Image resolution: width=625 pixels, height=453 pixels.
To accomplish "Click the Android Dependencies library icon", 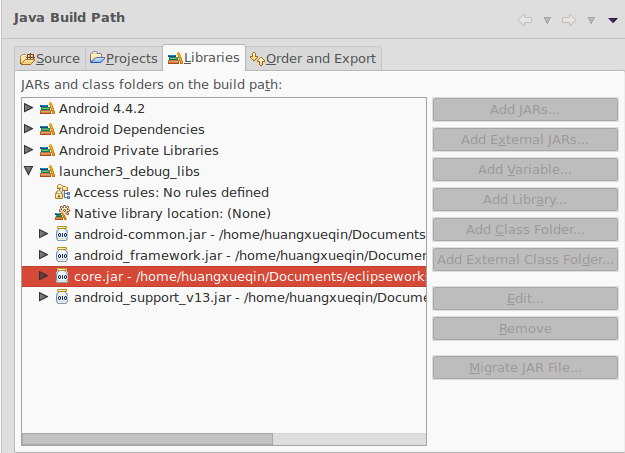I will pyautogui.click(x=47, y=129).
